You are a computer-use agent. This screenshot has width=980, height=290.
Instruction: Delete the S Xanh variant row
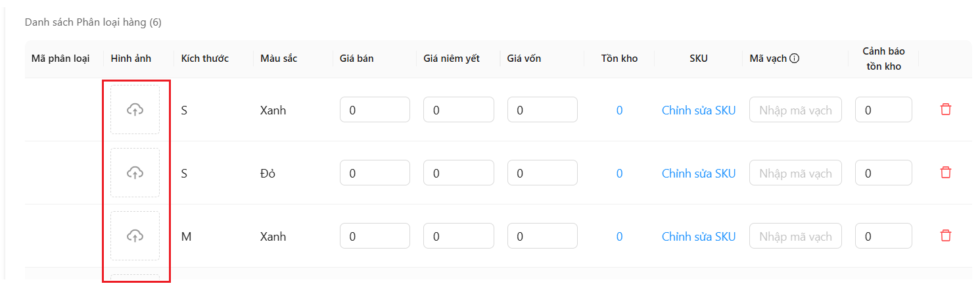946,109
